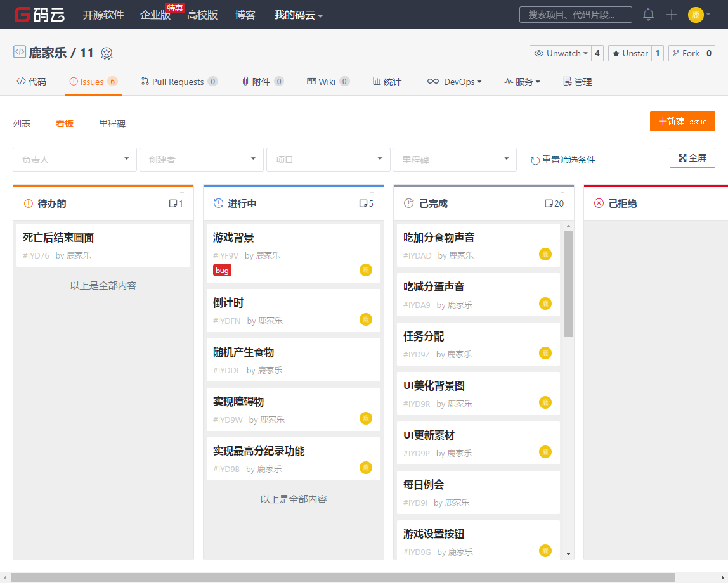Click the page horizontal scrollbar thumb

(343, 577)
